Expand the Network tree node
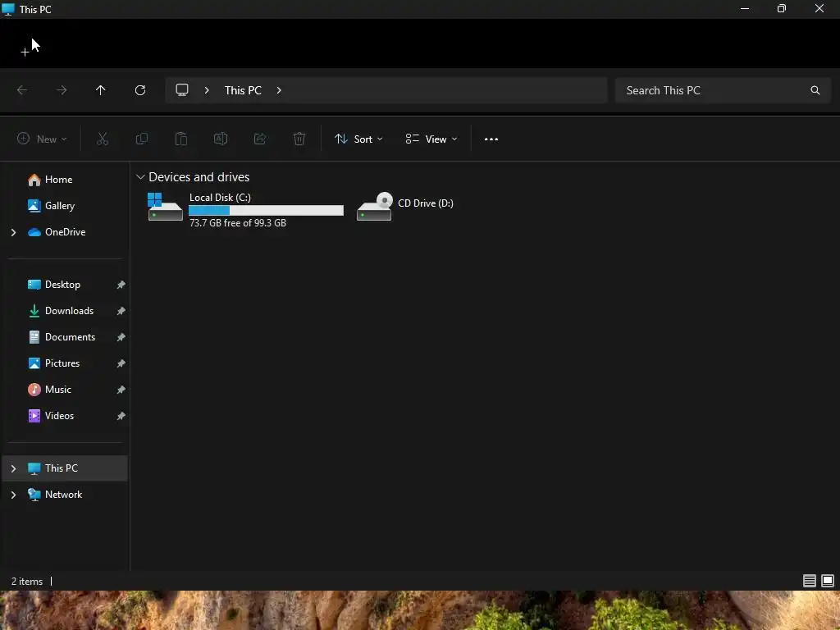This screenshot has height=630, width=840. [x=13, y=495]
